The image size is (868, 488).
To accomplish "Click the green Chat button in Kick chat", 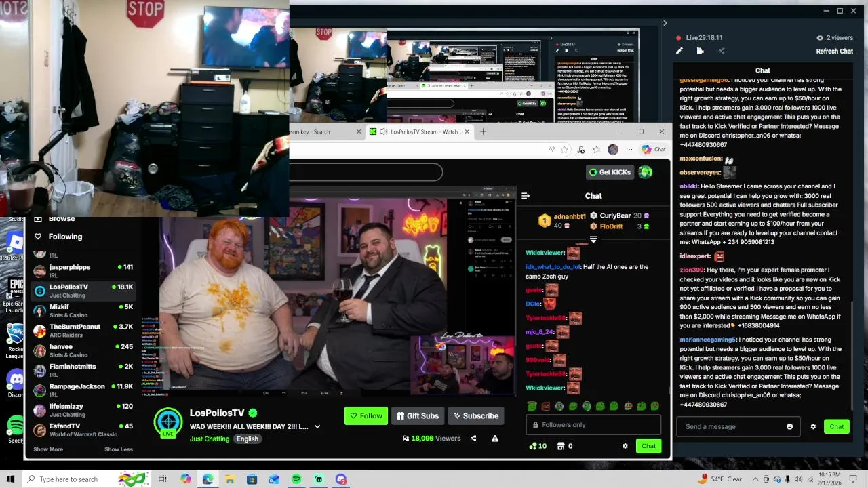I will coord(649,446).
